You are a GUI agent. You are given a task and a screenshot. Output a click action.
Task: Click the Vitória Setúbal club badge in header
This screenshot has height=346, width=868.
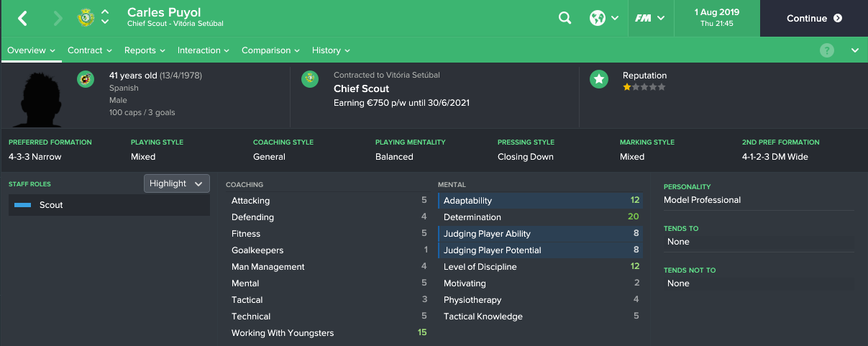pyautogui.click(x=86, y=18)
